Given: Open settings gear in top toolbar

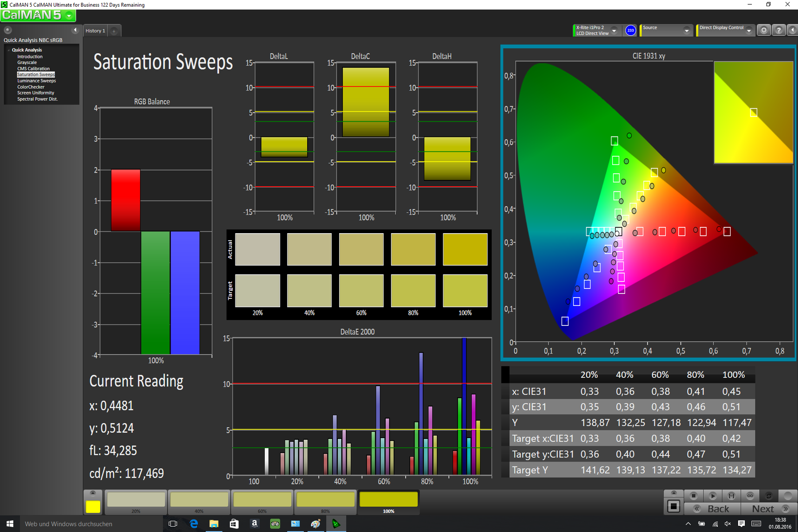Looking at the screenshot, I should [763, 30].
